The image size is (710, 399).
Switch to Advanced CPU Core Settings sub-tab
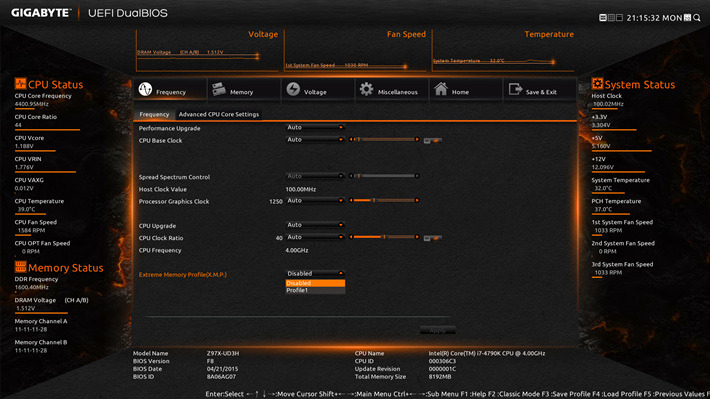pos(219,115)
